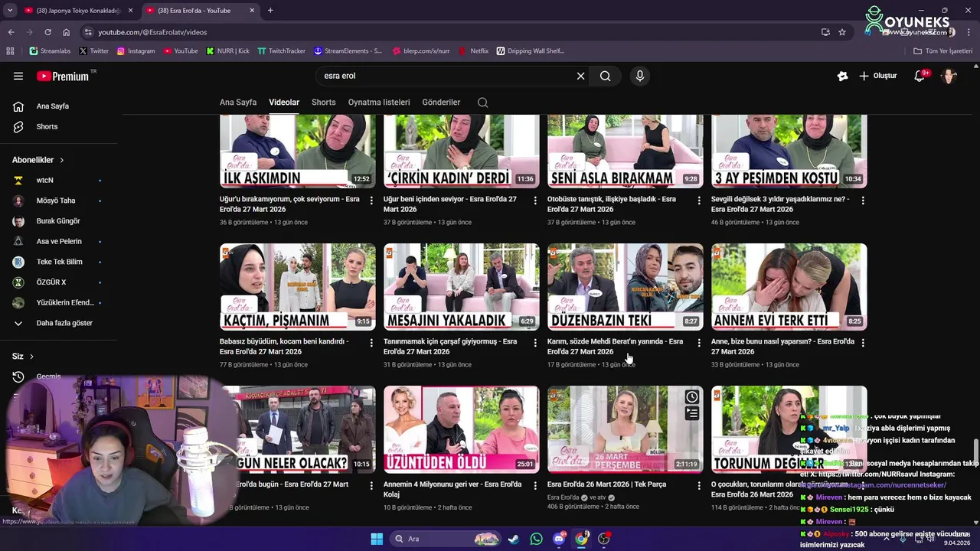
Task: Open 'Anne, bize bunu nasıl yaparsın?' title
Action: pos(782,347)
